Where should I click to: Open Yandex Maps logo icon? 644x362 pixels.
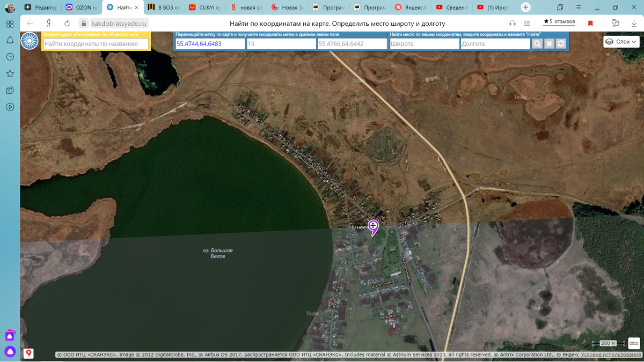[29, 353]
